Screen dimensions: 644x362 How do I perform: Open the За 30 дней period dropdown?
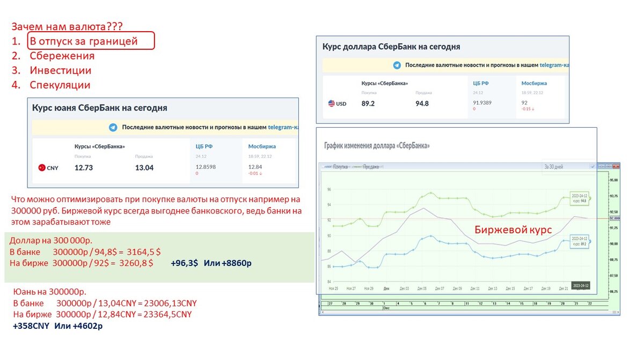point(569,166)
